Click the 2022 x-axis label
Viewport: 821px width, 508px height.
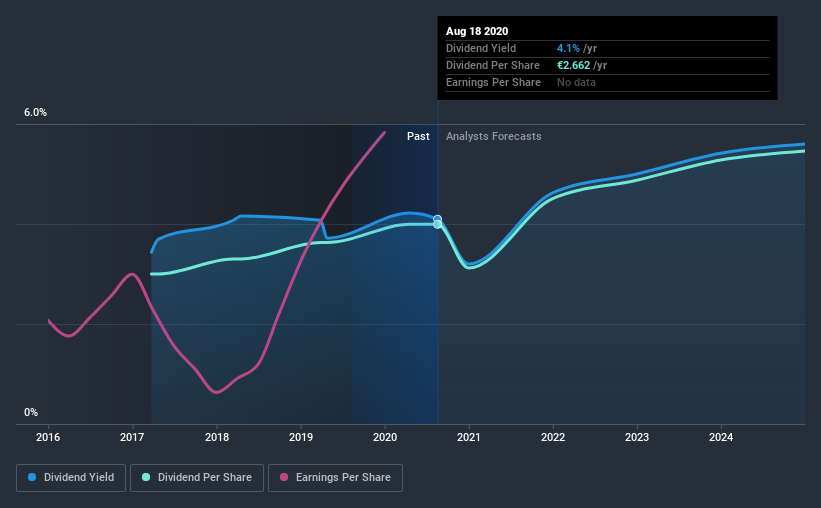pyautogui.click(x=553, y=437)
